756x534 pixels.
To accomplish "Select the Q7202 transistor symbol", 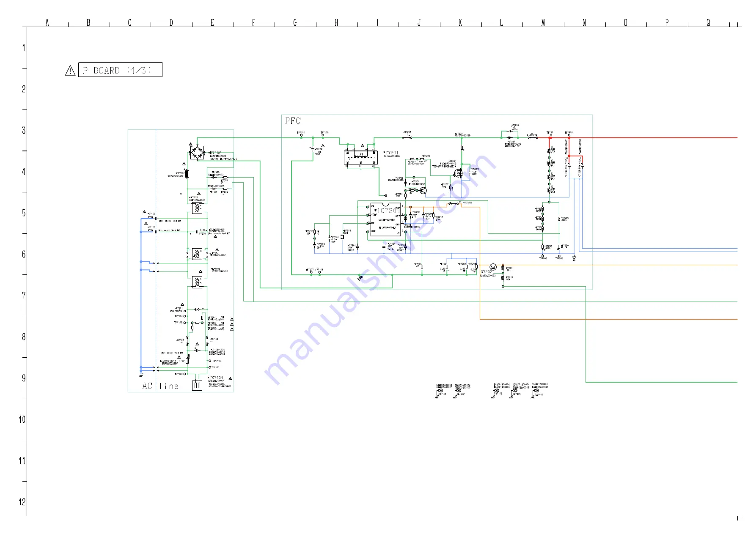I will point(493,267).
